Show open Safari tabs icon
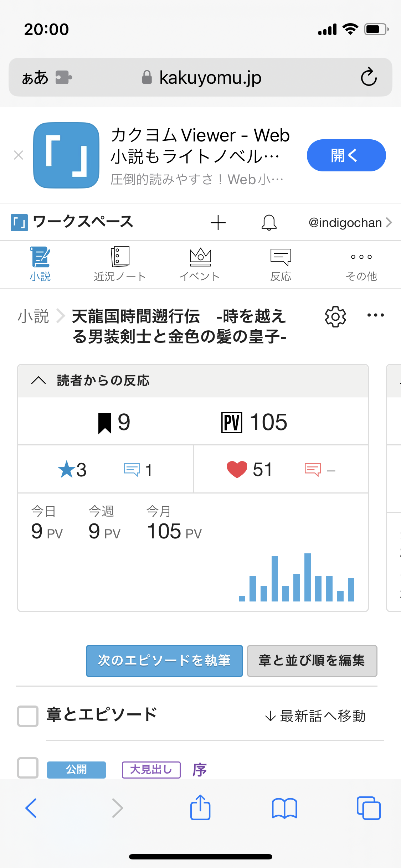The image size is (401, 868). click(368, 808)
